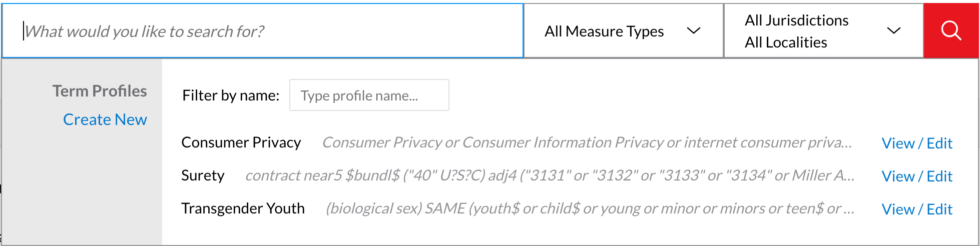Click the Filter by name field
980x246 pixels.
pos(369,95)
